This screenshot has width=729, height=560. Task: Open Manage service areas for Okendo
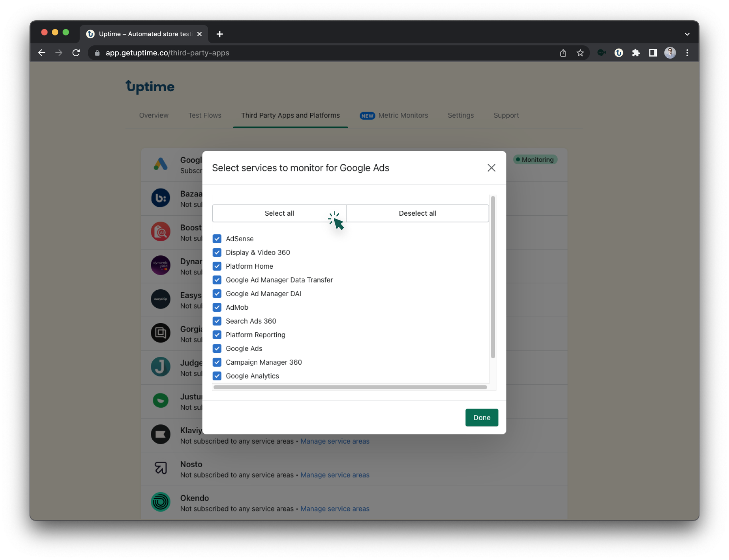(335, 509)
